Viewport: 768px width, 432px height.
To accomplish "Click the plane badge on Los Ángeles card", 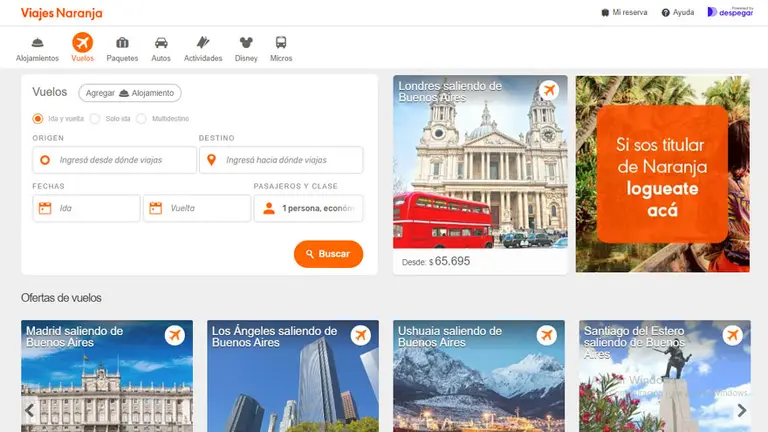I will click(x=360, y=336).
